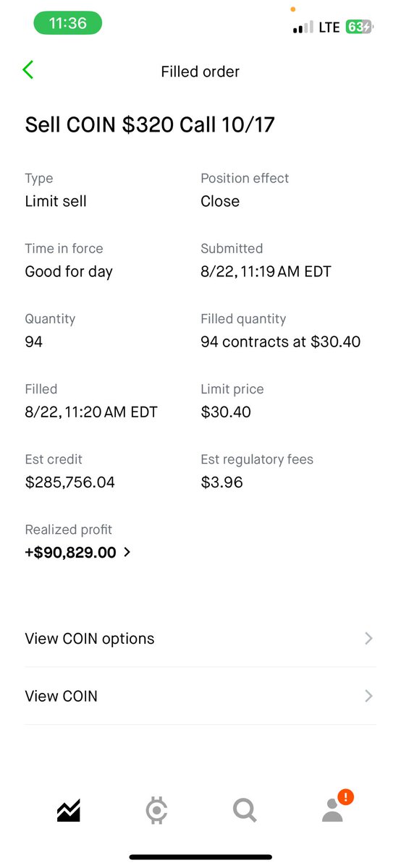Open the View COIN link
The width and height of the screenshot is (401, 868).
click(200, 696)
